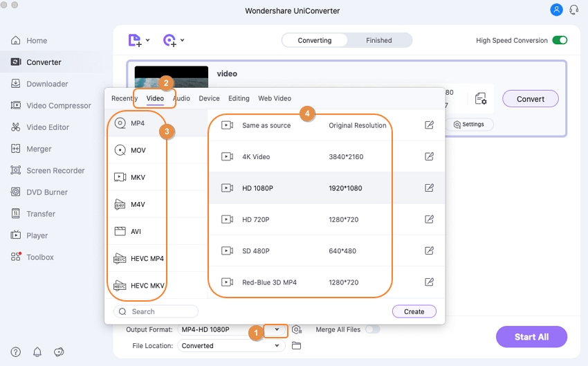The width and height of the screenshot is (588, 366).
Task: Click the format Search field
Action: tap(156, 311)
